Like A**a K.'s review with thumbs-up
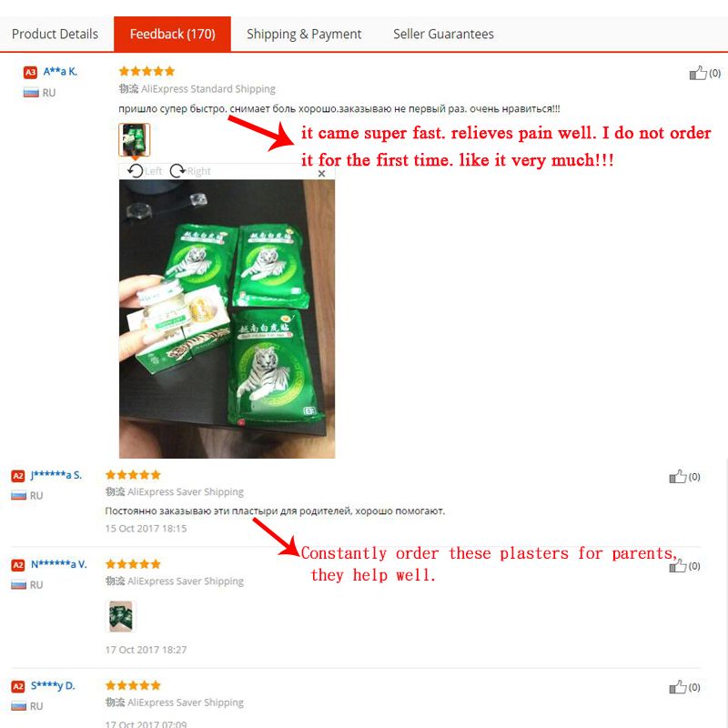Viewport: 728px width, 728px height. click(698, 73)
